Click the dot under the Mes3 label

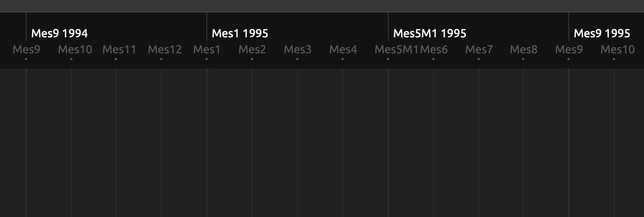tap(298, 59)
